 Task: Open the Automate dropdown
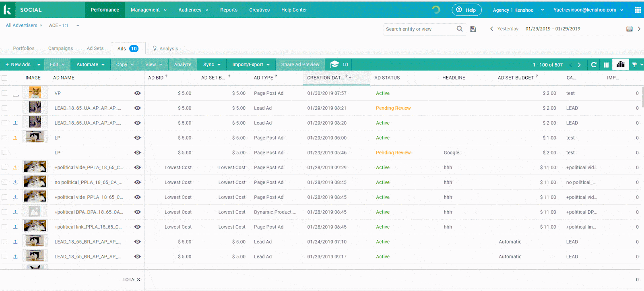[91, 64]
